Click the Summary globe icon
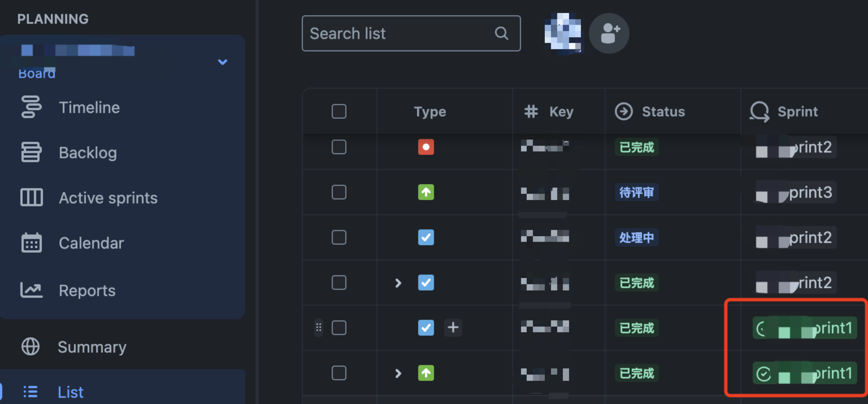Screen dimensions: 868x404 point(31,346)
